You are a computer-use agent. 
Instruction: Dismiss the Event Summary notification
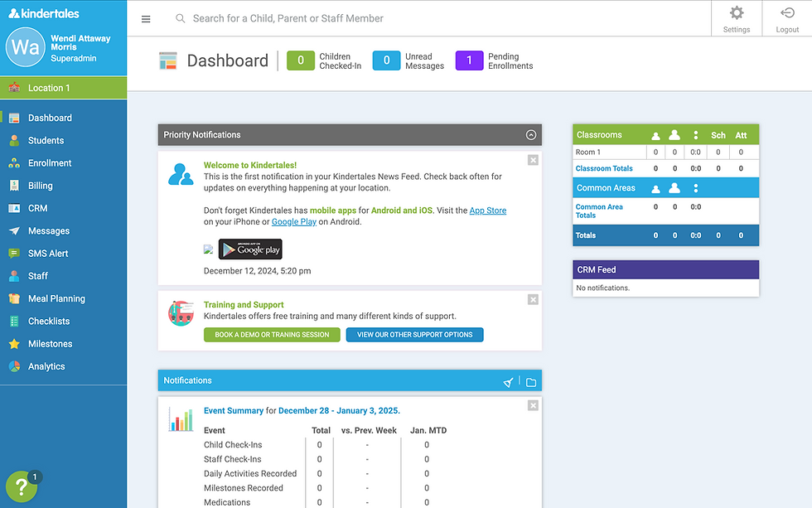[x=533, y=405]
